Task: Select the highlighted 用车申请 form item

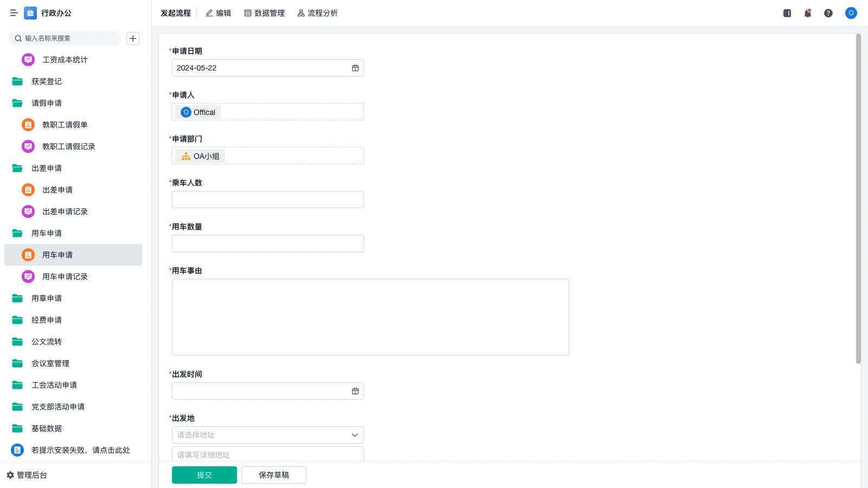Action: pos(73,255)
